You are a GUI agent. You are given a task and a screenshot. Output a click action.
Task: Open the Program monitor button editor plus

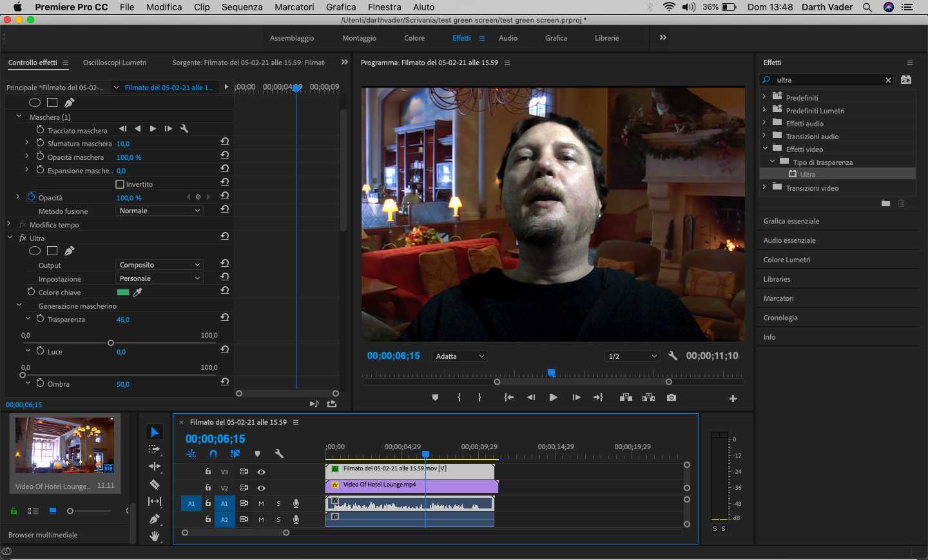tap(733, 398)
